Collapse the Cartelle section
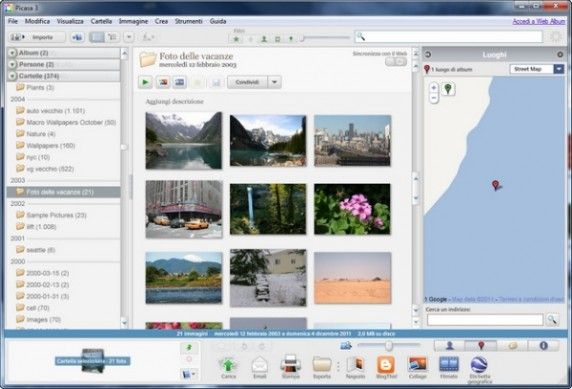572x389 pixels. click(12, 76)
